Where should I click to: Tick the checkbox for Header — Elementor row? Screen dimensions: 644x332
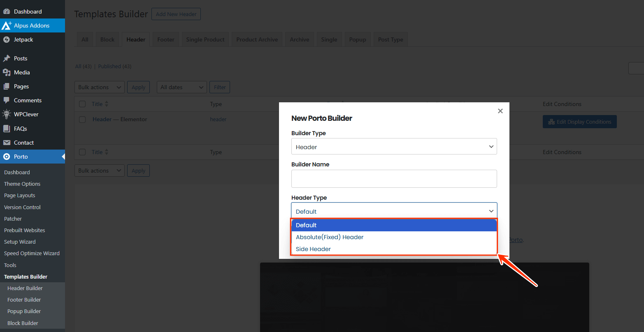pos(82,120)
